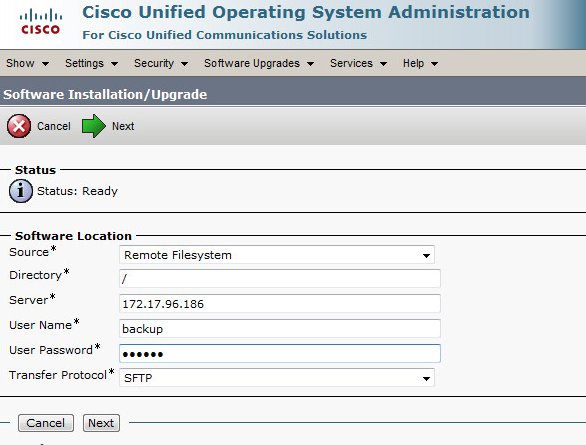Viewport: 586px width, 445px height.
Task: Click the bottom Cancel button
Action: point(46,423)
